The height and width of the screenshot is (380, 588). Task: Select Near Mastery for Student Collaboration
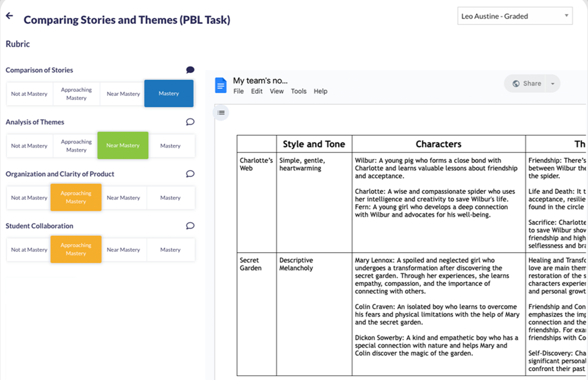123,250
